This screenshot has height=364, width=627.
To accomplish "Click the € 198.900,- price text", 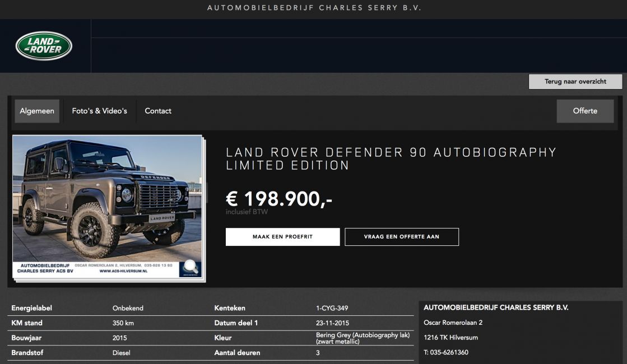I will point(278,199).
